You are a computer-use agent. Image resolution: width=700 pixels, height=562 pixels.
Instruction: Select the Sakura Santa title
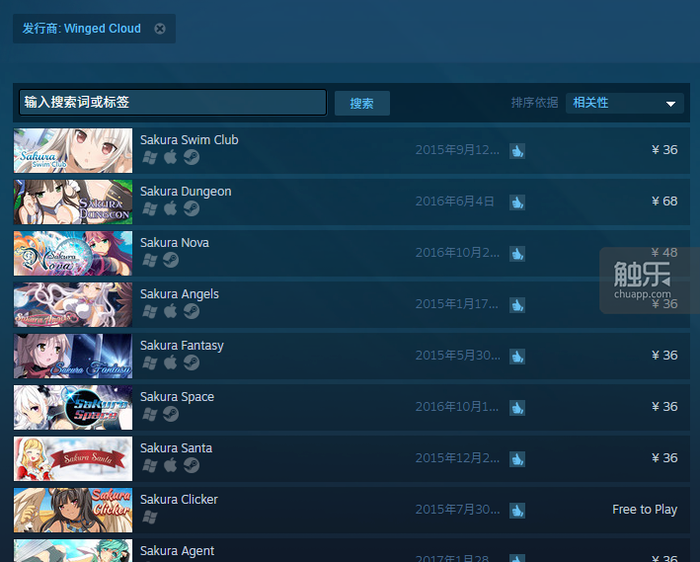click(x=176, y=448)
